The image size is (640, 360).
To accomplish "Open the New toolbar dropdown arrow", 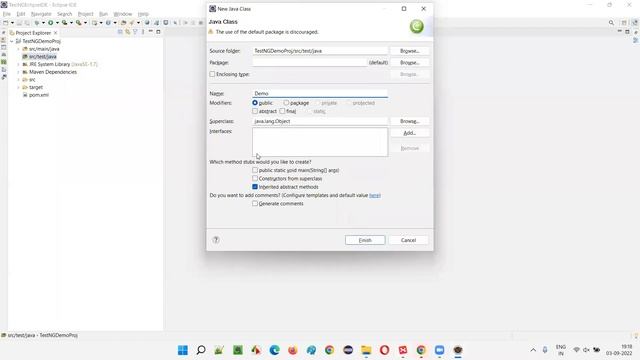I will [12, 23].
